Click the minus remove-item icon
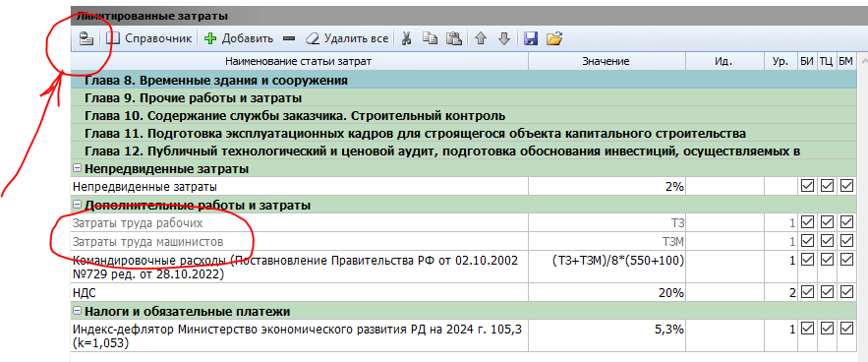The width and height of the screenshot is (868, 362). [289, 38]
